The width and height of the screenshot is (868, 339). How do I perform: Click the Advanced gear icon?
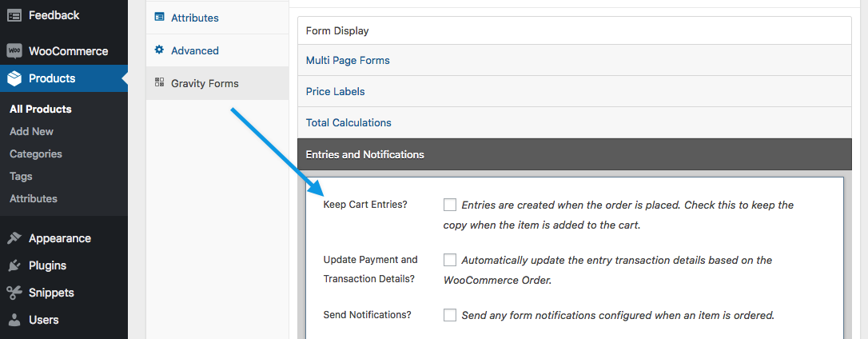point(159,50)
